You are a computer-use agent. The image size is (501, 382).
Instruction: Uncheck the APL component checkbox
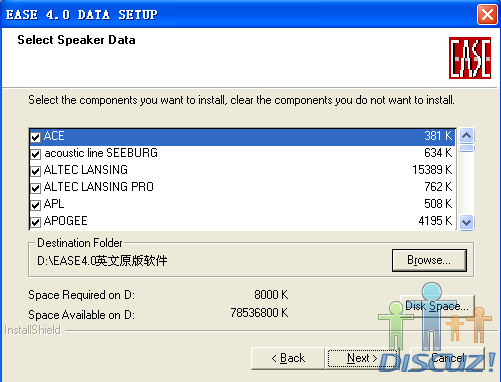[x=36, y=205]
